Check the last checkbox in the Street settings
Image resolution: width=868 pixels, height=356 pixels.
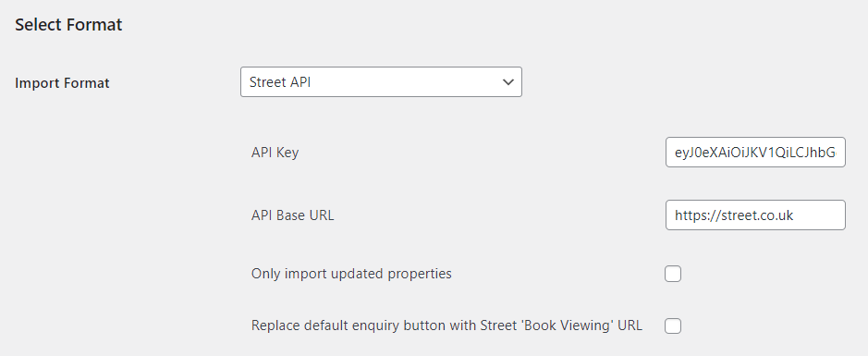pyautogui.click(x=673, y=325)
